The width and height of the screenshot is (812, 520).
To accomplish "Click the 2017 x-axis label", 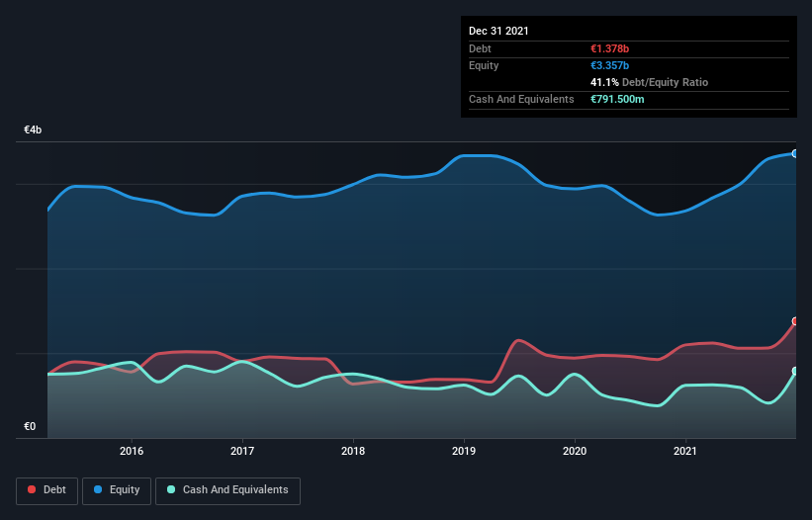I will pos(242,451).
